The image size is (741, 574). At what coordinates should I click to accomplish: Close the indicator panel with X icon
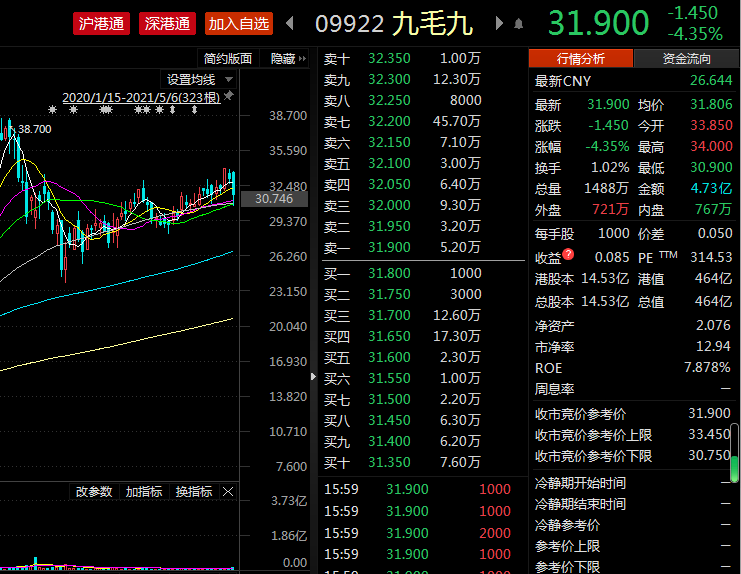point(228,492)
